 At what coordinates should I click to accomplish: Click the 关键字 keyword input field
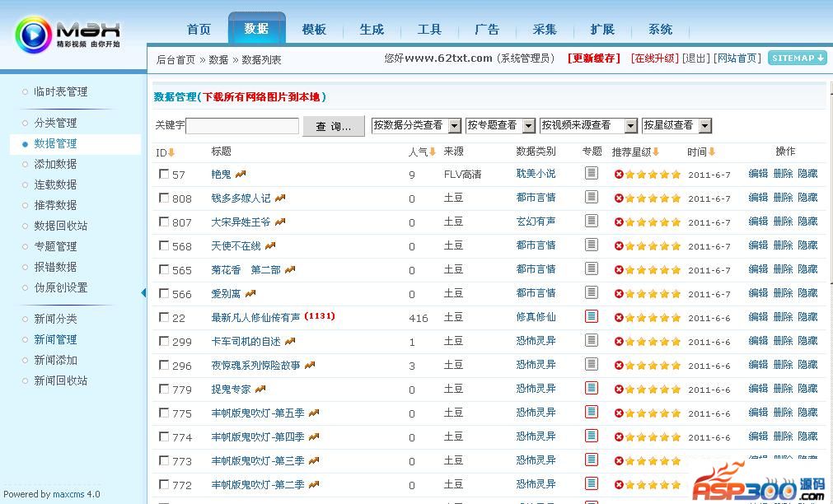[x=242, y=126]
